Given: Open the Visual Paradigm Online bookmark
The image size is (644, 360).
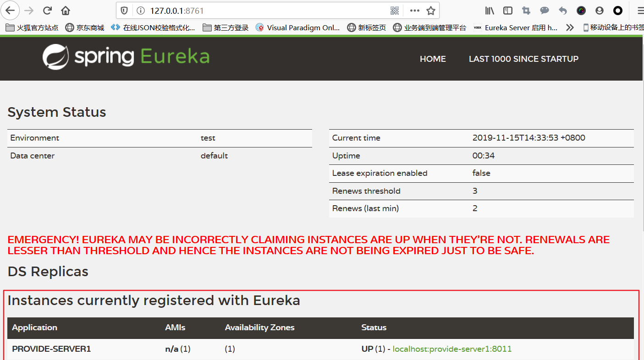Looking at the screenshot, I should 298,27.
